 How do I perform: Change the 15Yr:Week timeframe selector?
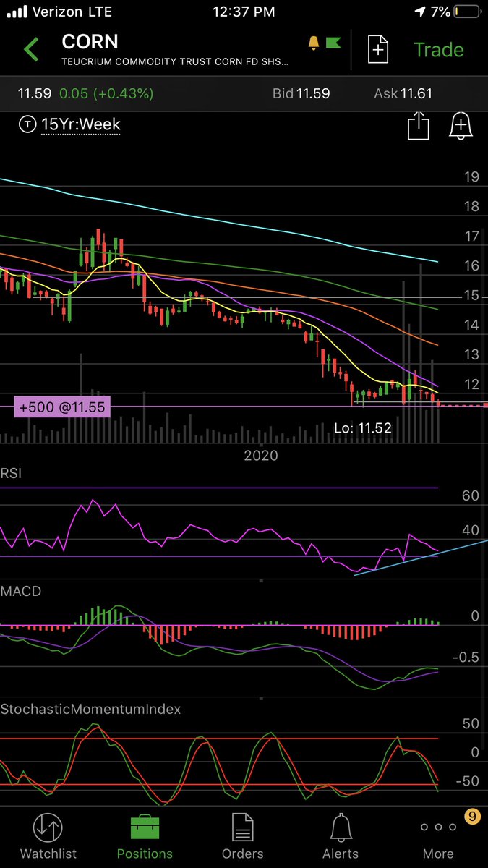[80, 124]
